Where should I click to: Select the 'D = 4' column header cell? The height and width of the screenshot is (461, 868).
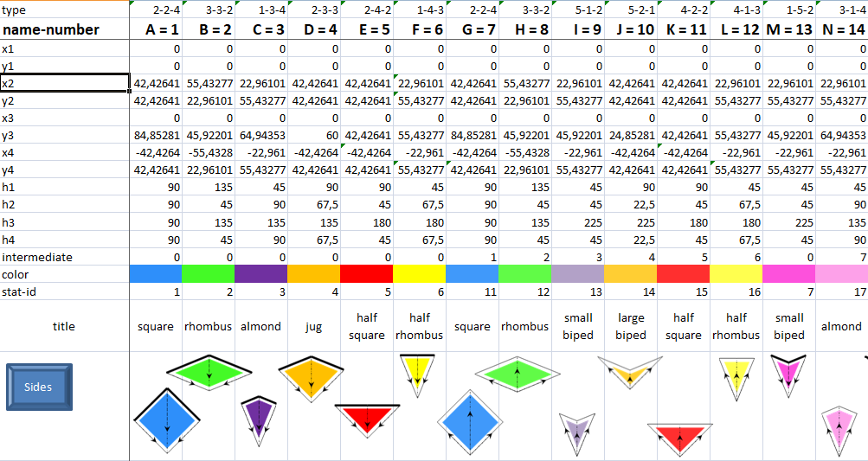point(314,30)
